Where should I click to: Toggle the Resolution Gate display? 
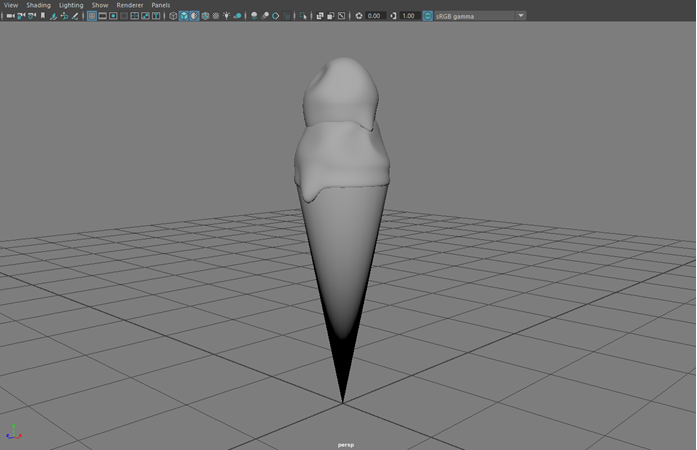point(113,16)
